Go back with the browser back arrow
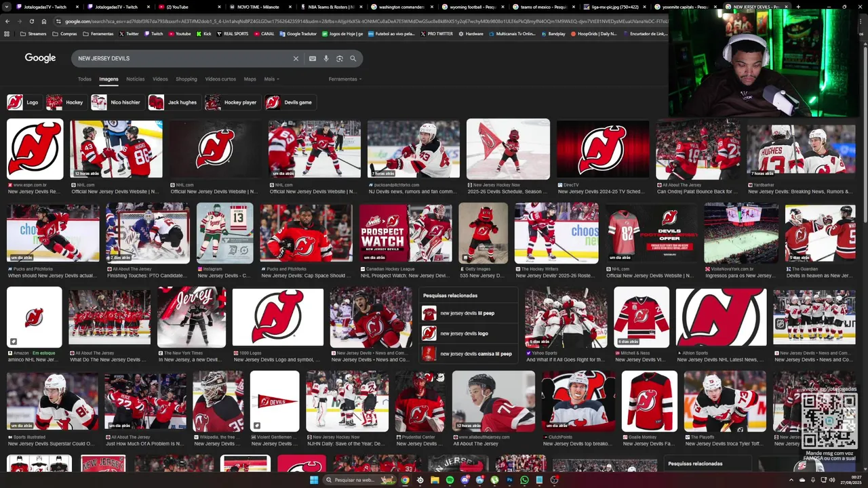The image size is (868, 488). pyautogui.click(x=7, y=21)
